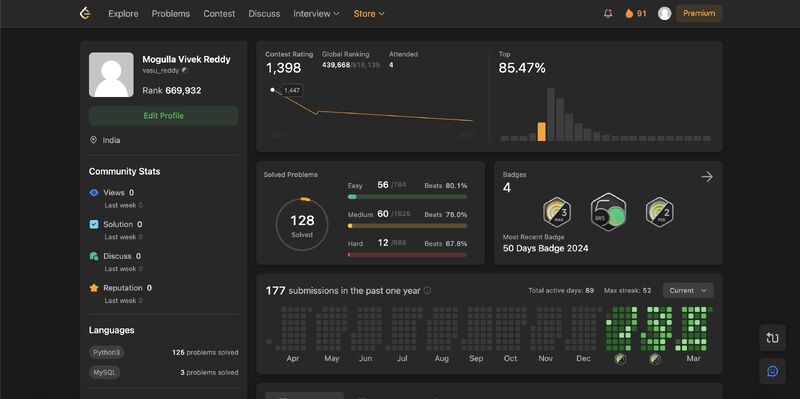Click the Reputation star icon
Image resolution: width=800 pixels, height=399 pixels.
[x=94, y=288]
